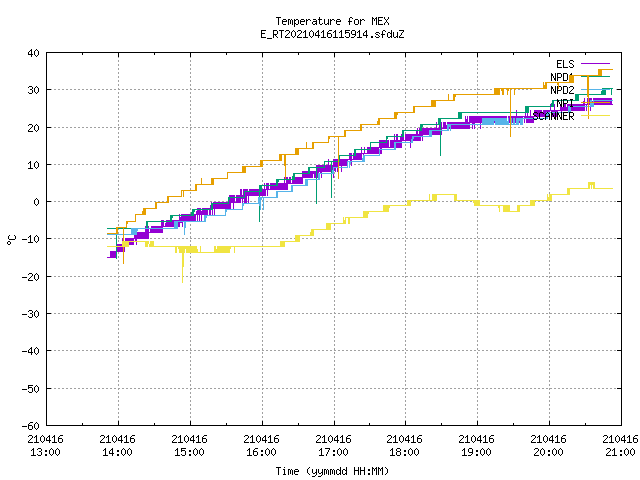Click the y-axis value 10
Image resolution: width=640 pixels, height=480 pixels.
click(33, 164)
